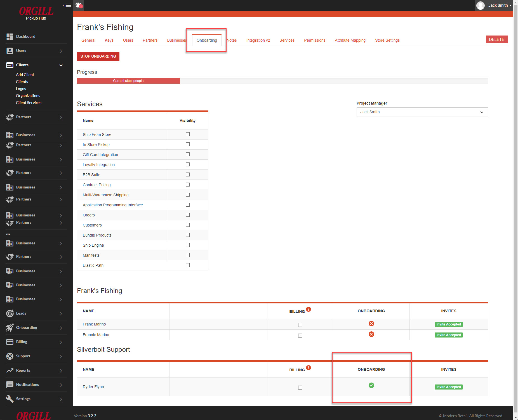Click the handshake icon of first Partners item
The height and width of the screenshot is (420, 518).
pos(10,117)
